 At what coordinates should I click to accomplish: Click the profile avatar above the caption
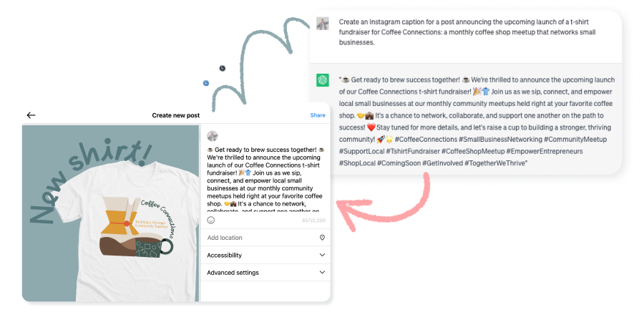click(x=213, y=136)
